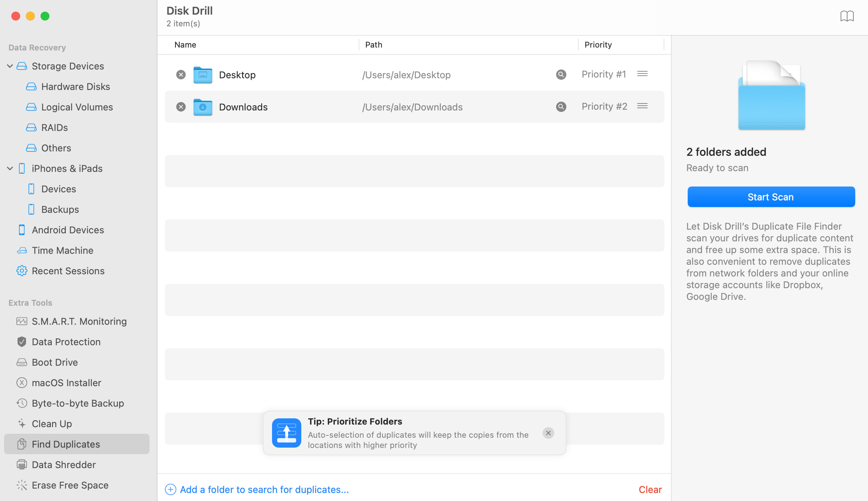Remove the Downloads folder from the list
The height and width of the screenshot is (501, 868).
181,107
